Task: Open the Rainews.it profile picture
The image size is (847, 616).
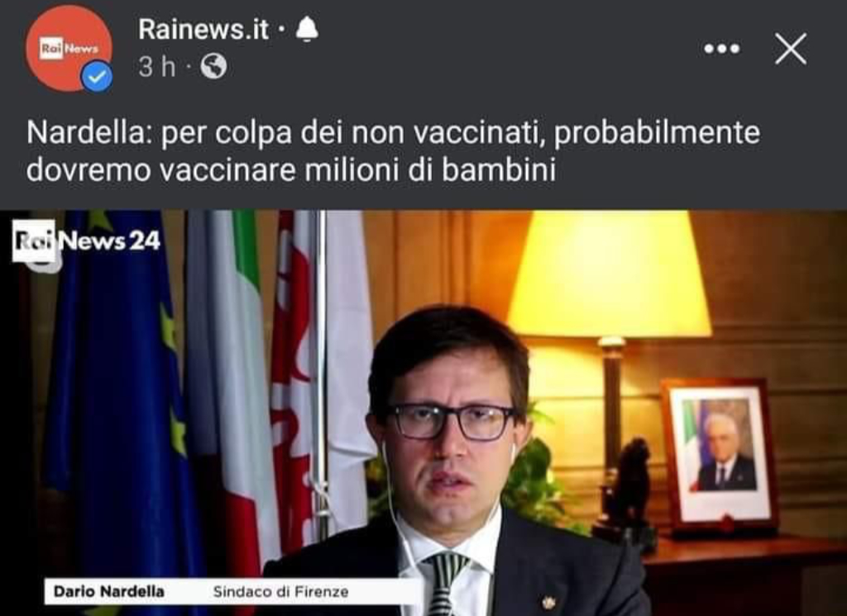Action: (x=69, y=48)
